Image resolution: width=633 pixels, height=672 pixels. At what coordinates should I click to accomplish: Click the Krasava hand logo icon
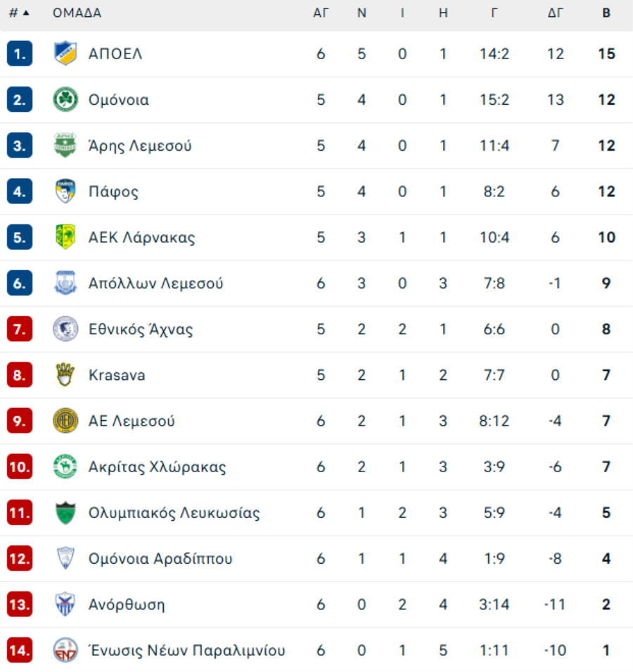pyautogui.click(x=65, y=375)
